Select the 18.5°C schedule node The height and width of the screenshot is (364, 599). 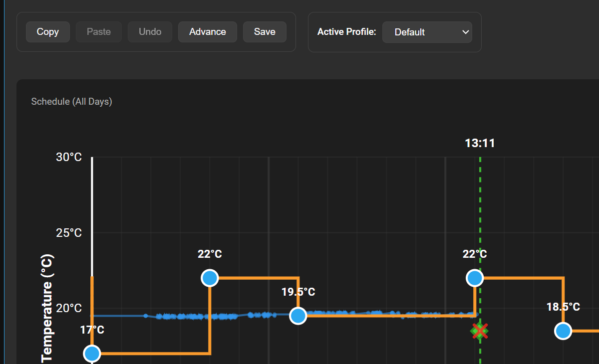[x=563, y=331]
